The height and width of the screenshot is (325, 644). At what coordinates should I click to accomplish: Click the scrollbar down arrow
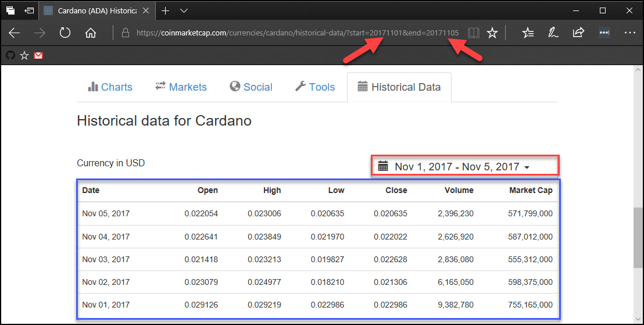(638, 319)
